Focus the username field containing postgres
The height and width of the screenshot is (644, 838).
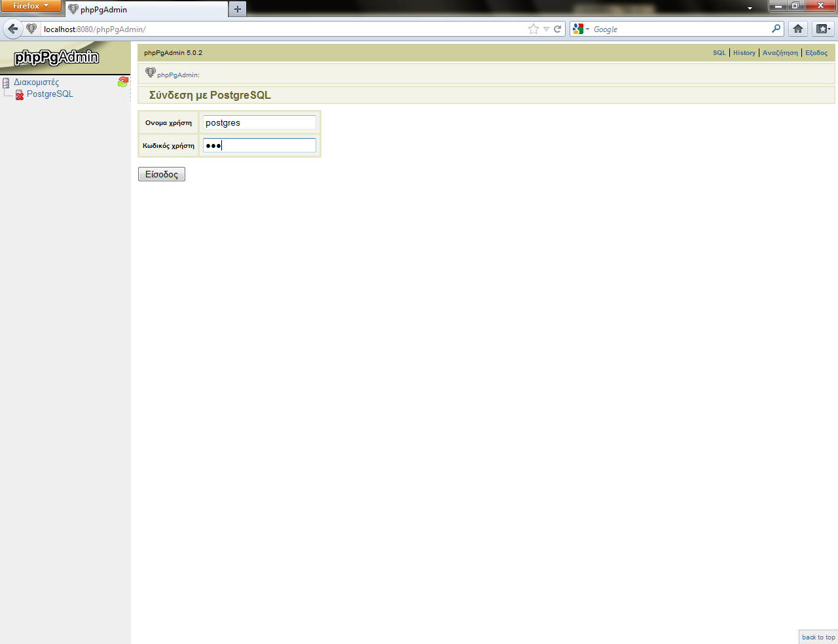point(259,123)
